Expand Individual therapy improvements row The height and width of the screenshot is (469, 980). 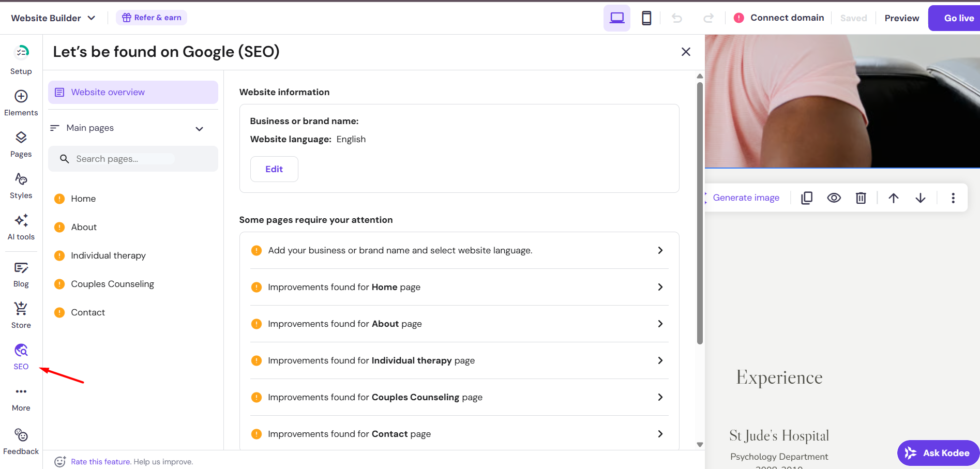point(459,360)
